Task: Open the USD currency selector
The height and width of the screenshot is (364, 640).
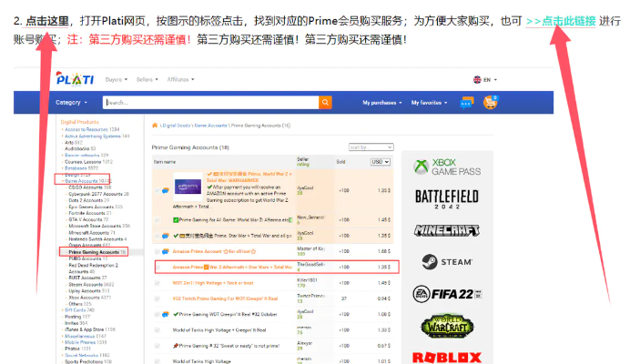Action: coord(380,162)
